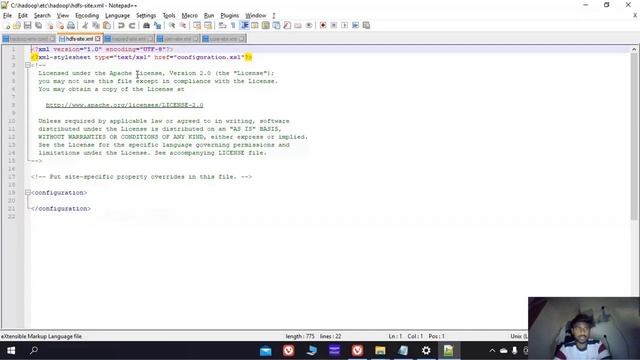640x360 pixels.
Task: Toggle synchronize vertical scrolling
Action: (197, 25)
